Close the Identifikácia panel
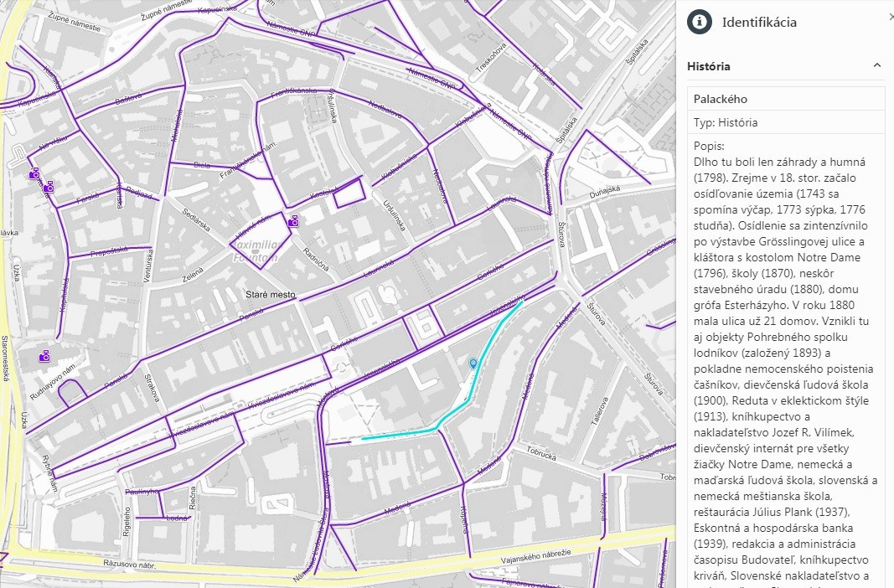894x588 pixels. 890,17
